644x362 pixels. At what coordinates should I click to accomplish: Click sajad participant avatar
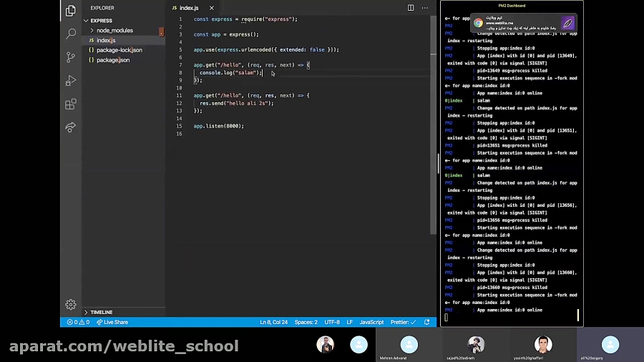click(x=476, y=345)
